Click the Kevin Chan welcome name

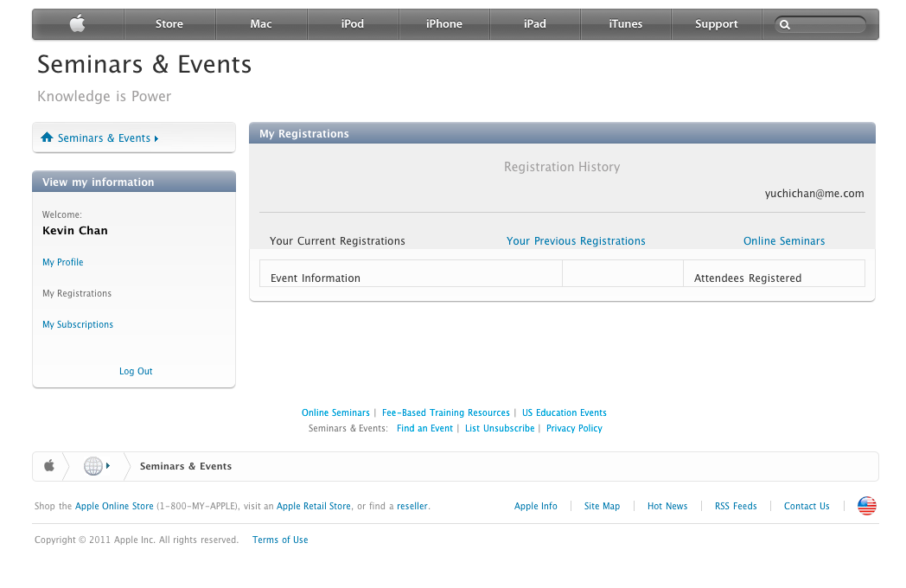pyautogui.click(x=75, y=231)
